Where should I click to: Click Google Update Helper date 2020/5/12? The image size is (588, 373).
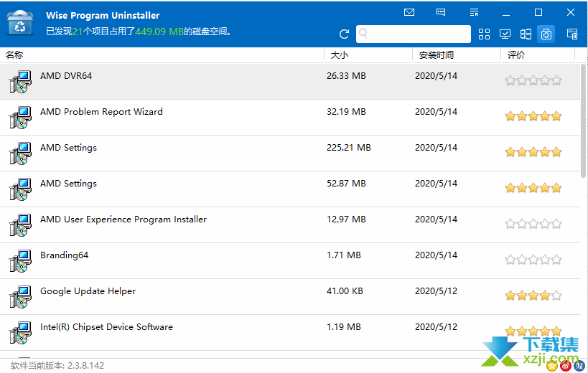click(x=436, y=291)
